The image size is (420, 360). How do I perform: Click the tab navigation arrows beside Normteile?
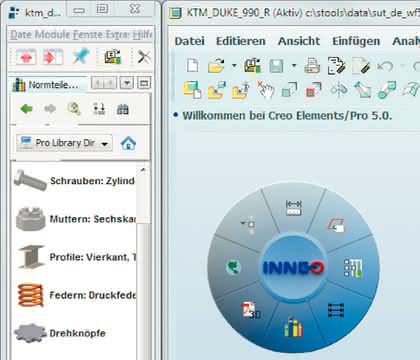[x=104, y=83]
